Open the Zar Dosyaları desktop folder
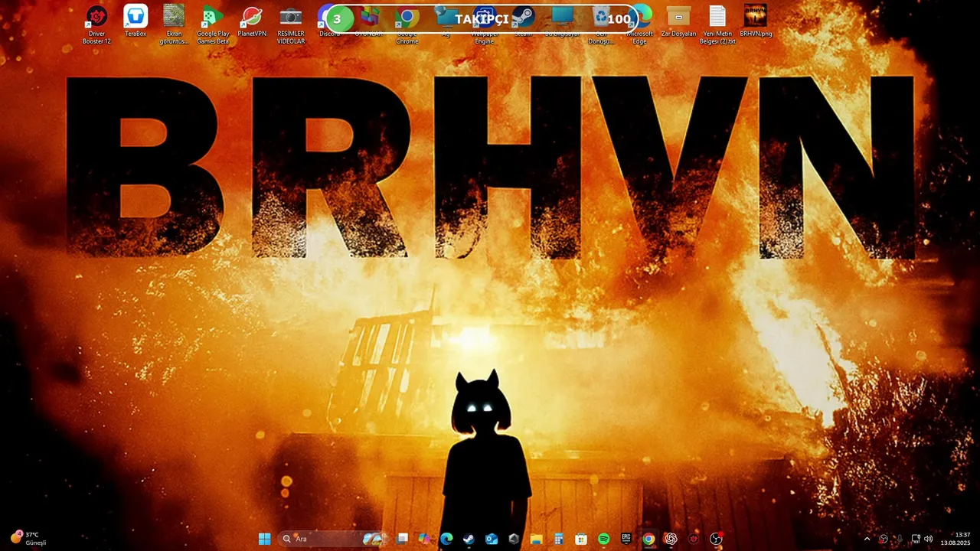Viewport: 980px width, 551px height. 678,21
